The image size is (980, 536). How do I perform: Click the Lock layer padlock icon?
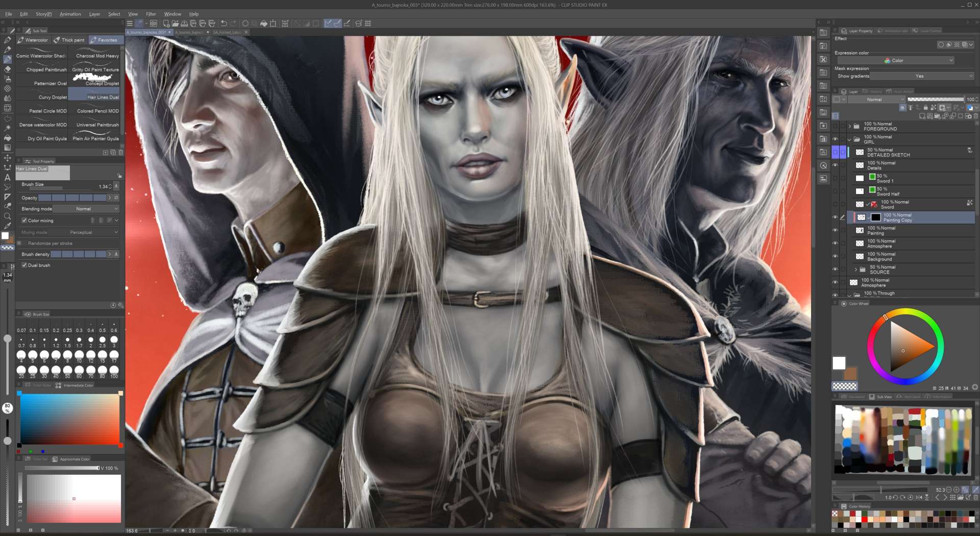925,108
